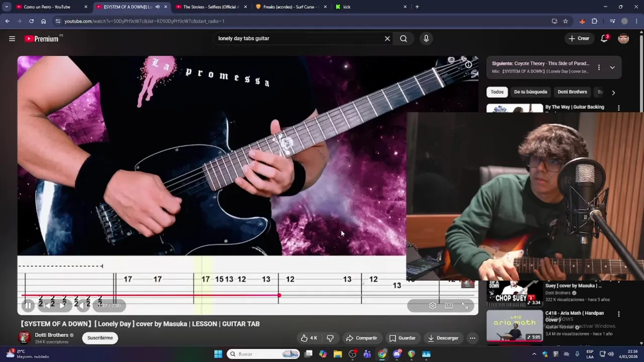
Task: Open the Dotti Brothers channel avatar
Action: 24,338
